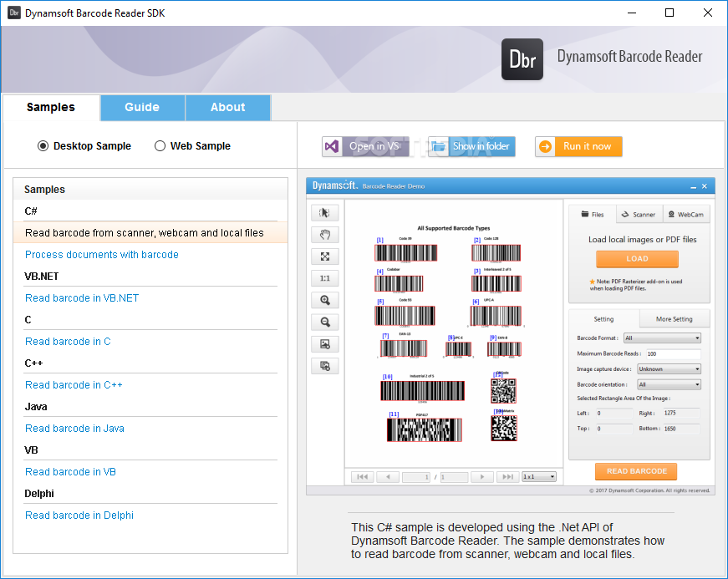Switch to the About tab
Viewport: 728px width, 579px height.
point(228,107)
